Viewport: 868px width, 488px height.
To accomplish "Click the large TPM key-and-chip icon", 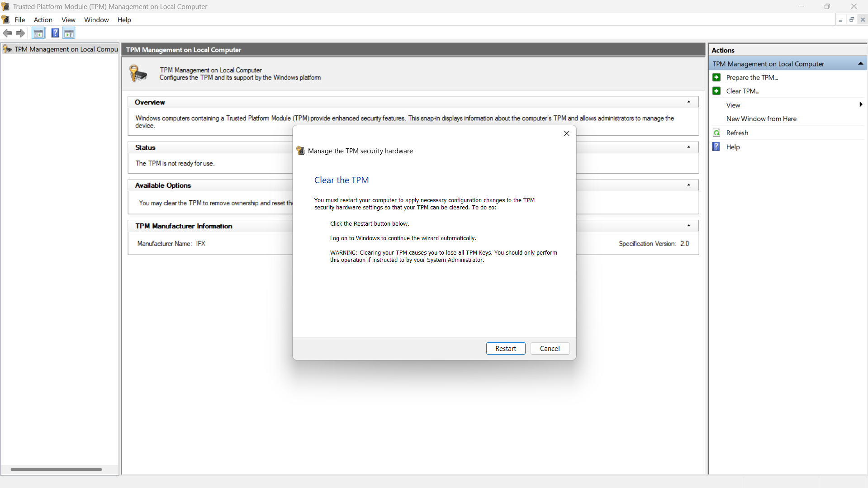I will coord(138,73).
